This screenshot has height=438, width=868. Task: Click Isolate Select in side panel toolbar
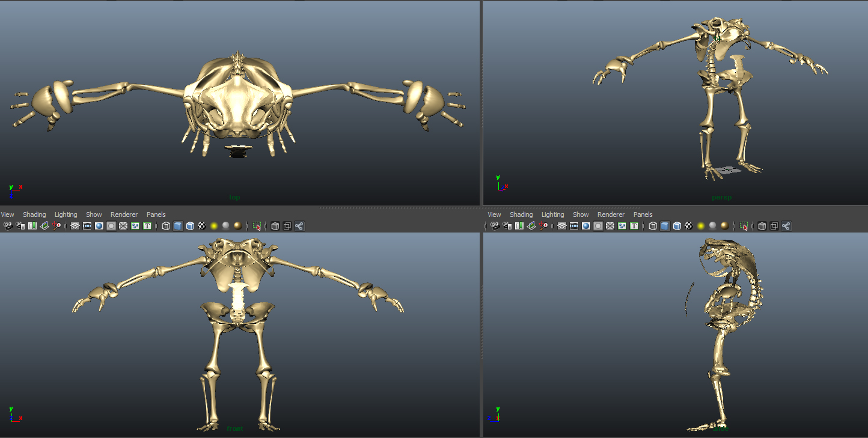pos(744,226)
